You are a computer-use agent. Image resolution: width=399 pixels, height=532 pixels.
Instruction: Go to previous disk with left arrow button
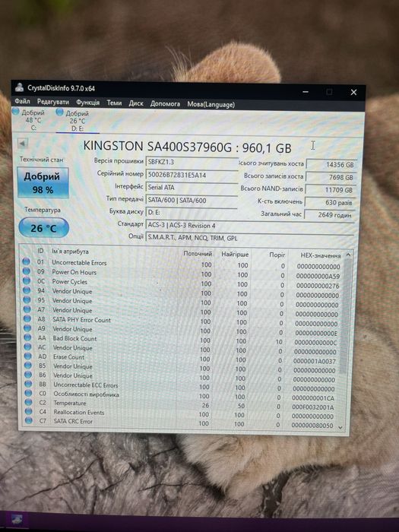[23, 144]
